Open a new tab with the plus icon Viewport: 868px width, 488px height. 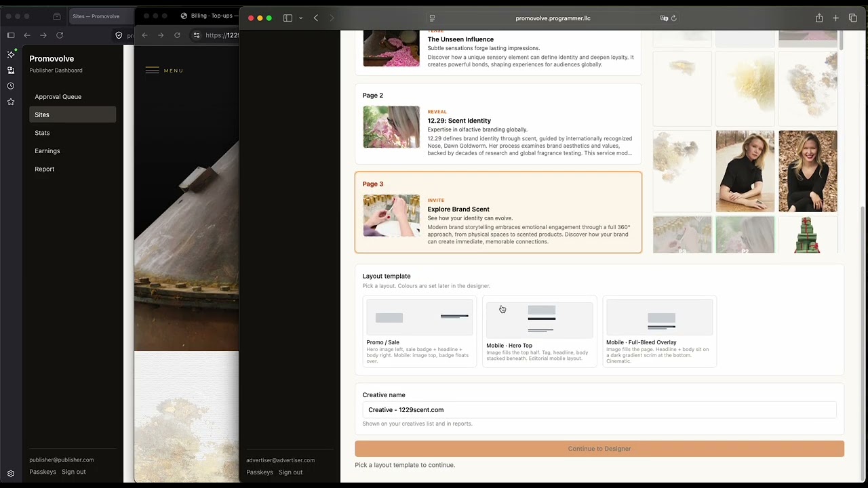point(835,18)
